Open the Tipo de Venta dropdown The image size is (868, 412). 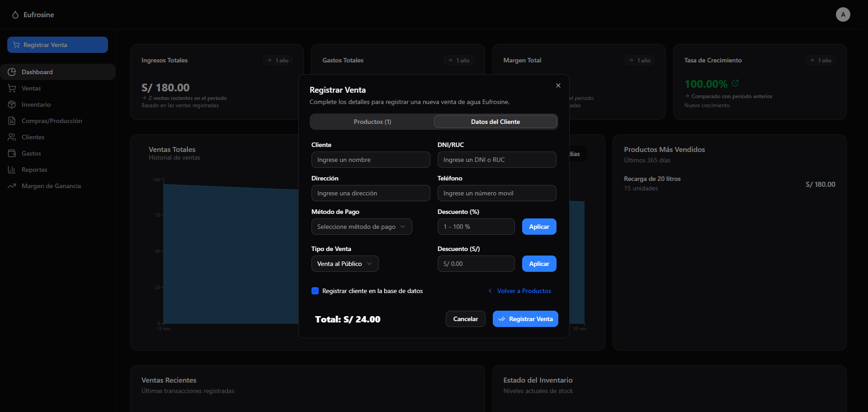[x=345, y=264]
